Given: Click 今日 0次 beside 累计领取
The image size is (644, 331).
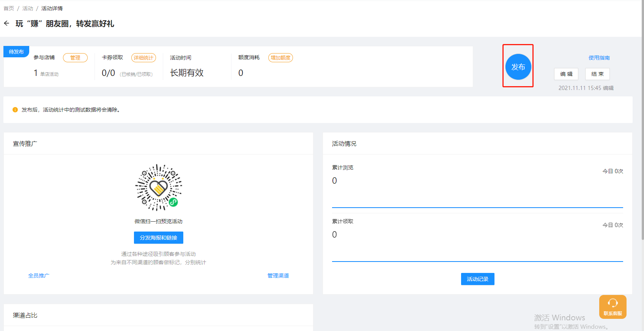Looking at the screenshot, I should click(x=613, y=225).
